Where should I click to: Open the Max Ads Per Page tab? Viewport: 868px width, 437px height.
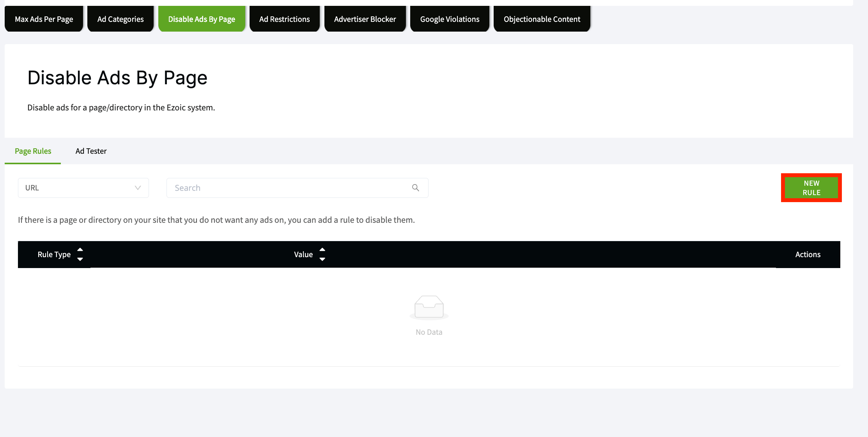pos(44,19)
